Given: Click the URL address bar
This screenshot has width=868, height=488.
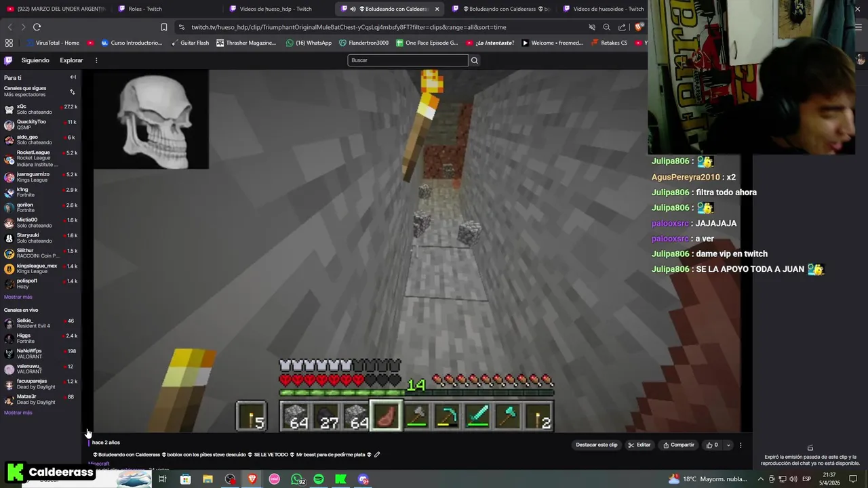Looking at the screenshot, I should (380, 27).
